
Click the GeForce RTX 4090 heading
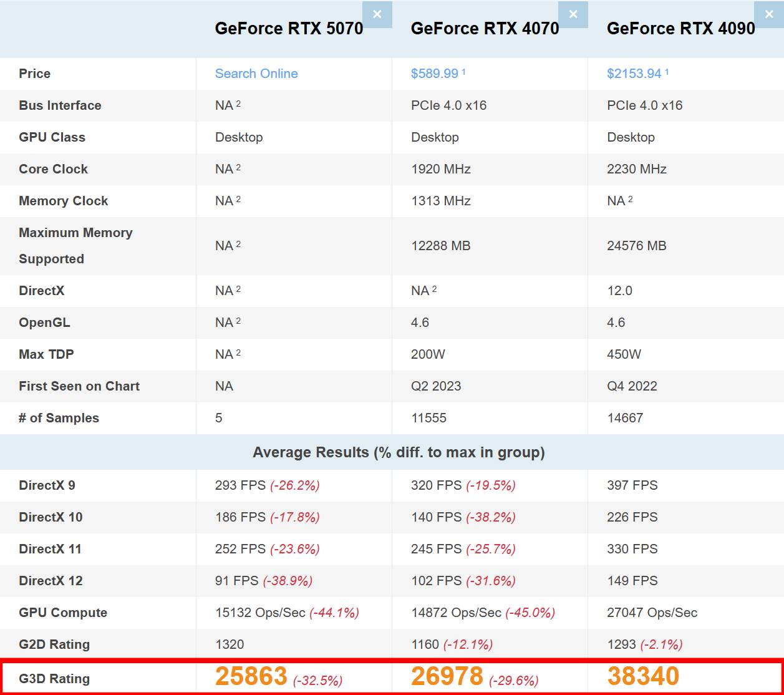[680, 29]
